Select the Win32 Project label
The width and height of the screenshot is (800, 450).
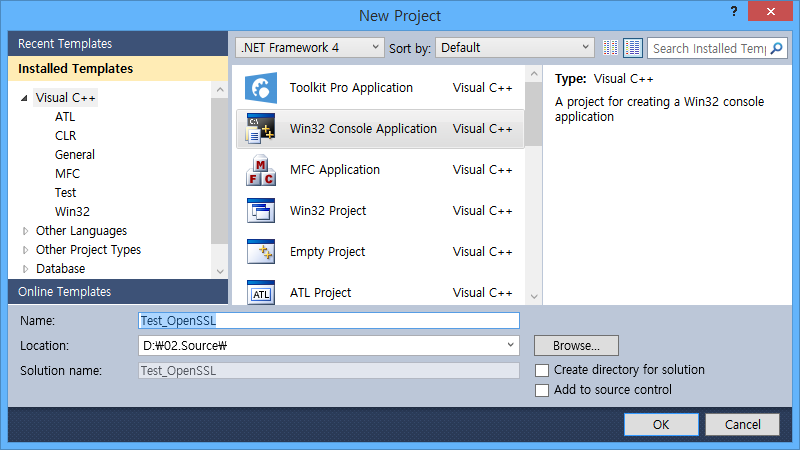tap(328, 211)
